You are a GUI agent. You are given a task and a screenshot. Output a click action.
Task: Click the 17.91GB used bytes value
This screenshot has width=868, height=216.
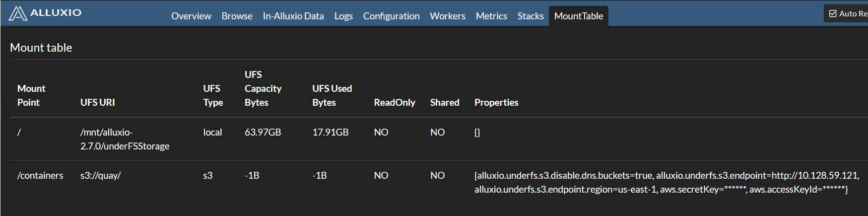[x=331, y=132]
